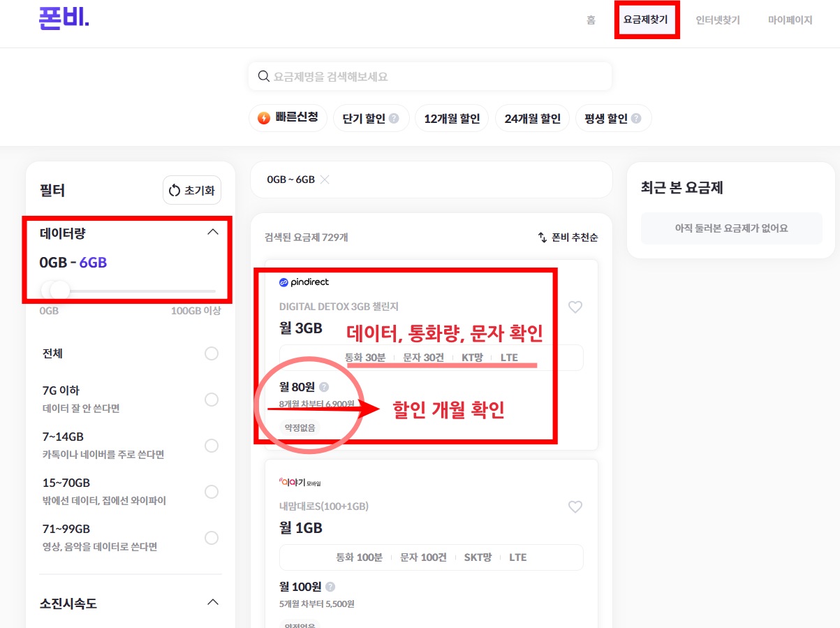This screenshot has height=628, width=840.
Task: Collapse the 데이터량 filter section
Action: tap(213, 231)
